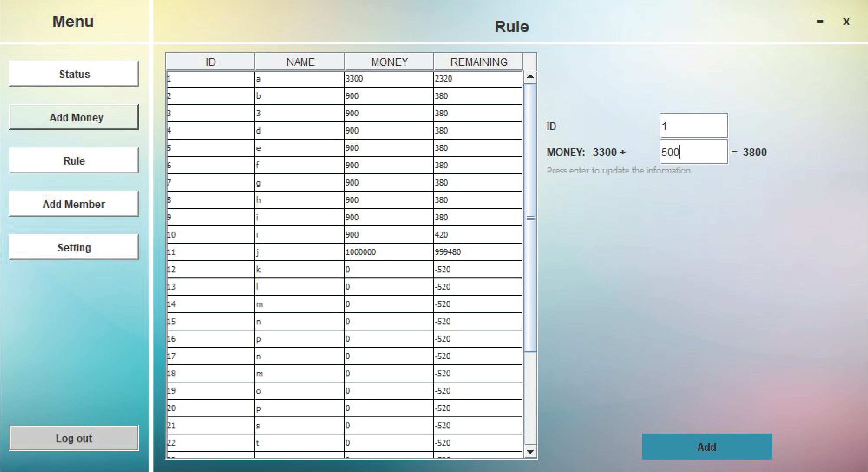
Task: Close the application with the x icon
Action: pos(846,22)
